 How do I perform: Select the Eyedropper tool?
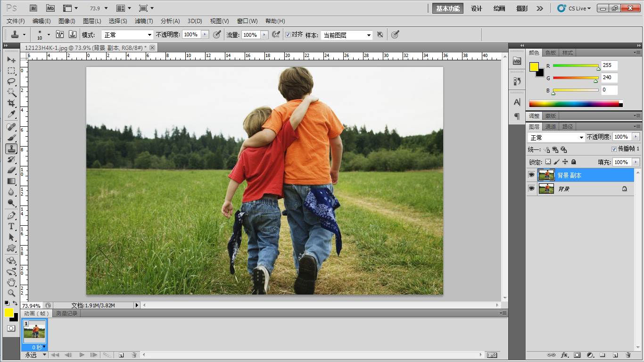pos(11,114)
